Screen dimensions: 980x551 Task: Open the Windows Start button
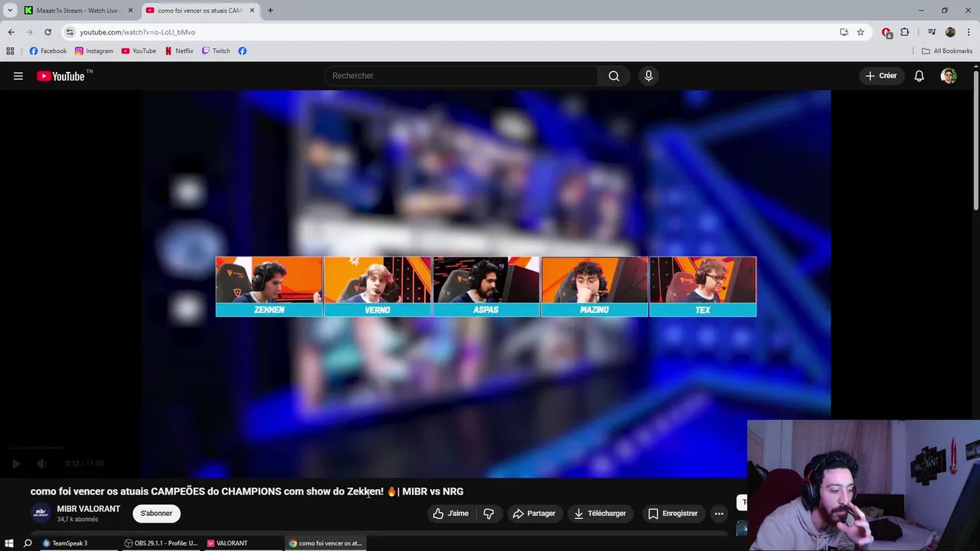click(x=9, y=543)
